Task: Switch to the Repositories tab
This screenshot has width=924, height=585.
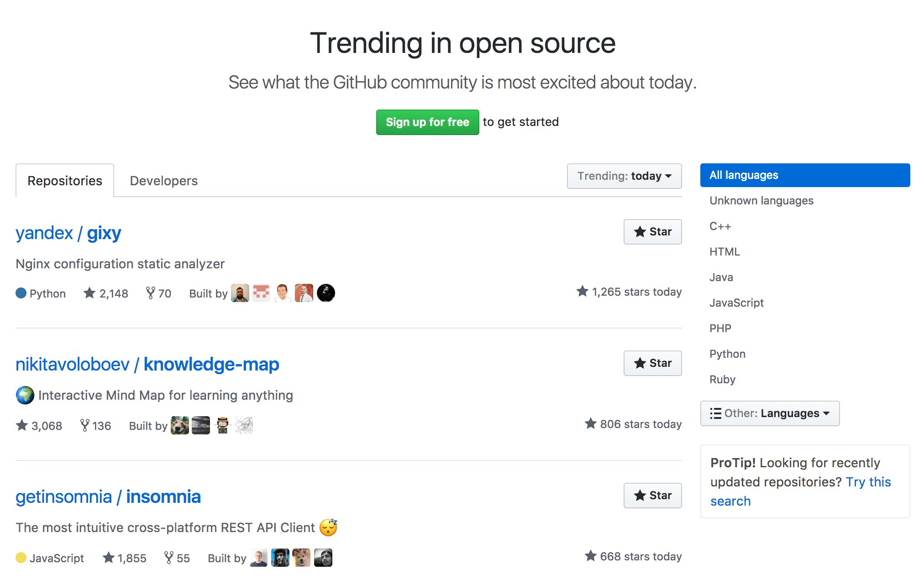Action: tap(65, 181)
